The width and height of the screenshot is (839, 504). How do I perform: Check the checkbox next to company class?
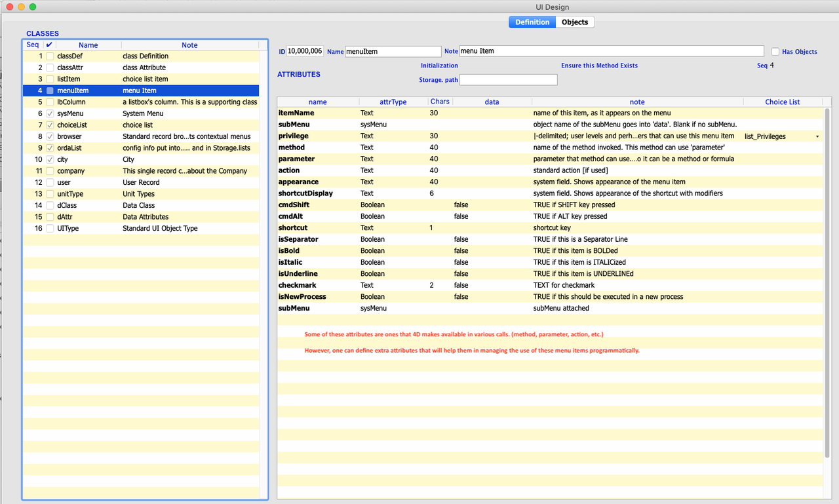pyautogui.click(x=49, y=171)
